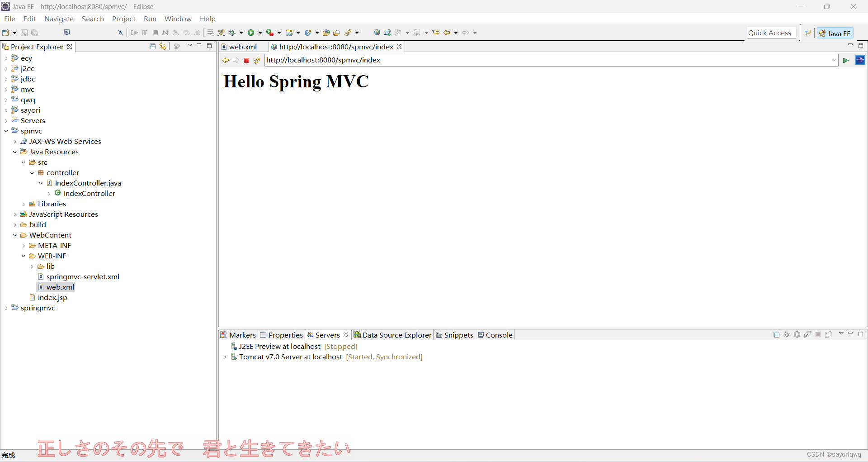Viewport: 868px width, 462px height.
Task: Minimize the Project Explorer panel
Action: (x=199, y=46)
